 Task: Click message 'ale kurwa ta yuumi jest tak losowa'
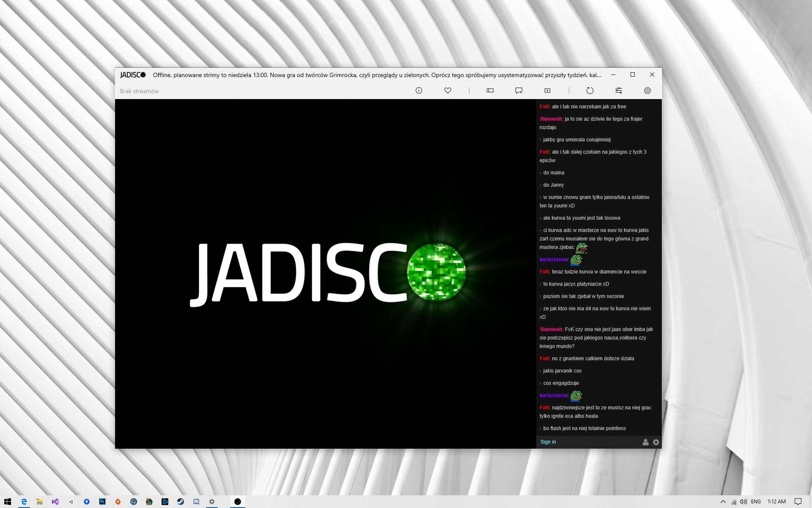point(582,218)
